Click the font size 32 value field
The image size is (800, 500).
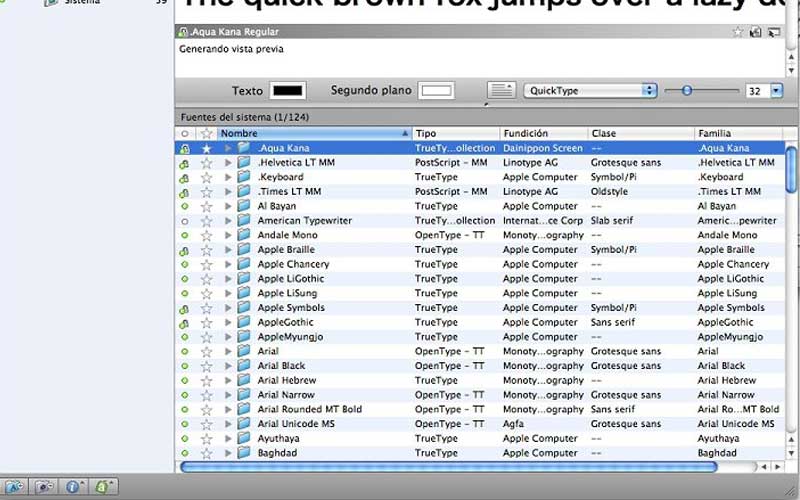click(757, 91)
